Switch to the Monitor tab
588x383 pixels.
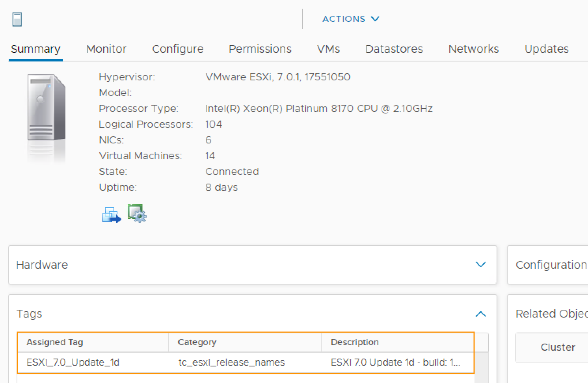[106, 49]
